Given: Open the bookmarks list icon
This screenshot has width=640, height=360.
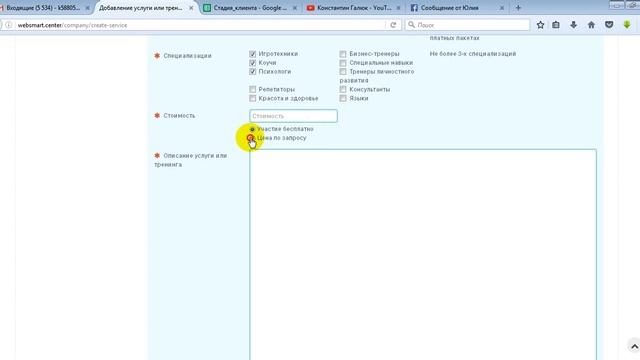Looking at the screenshot, I should (x=556, y=25).
